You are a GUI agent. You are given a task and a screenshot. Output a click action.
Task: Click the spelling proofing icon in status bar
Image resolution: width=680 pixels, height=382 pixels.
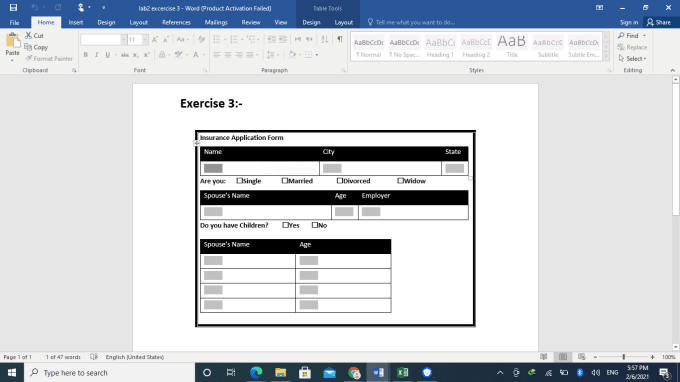(94, 357)
